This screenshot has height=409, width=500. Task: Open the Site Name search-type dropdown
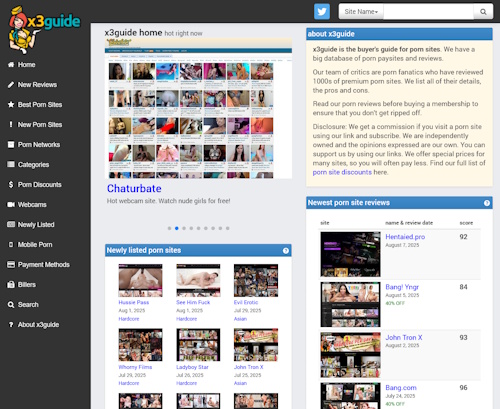361,12
